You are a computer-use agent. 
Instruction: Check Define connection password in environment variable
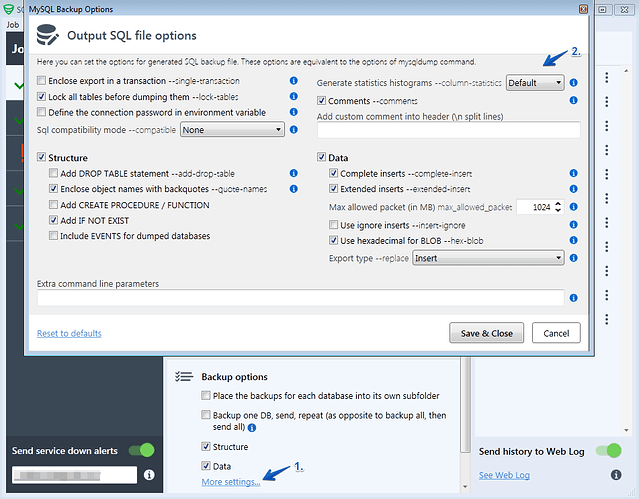coord(41,112)
